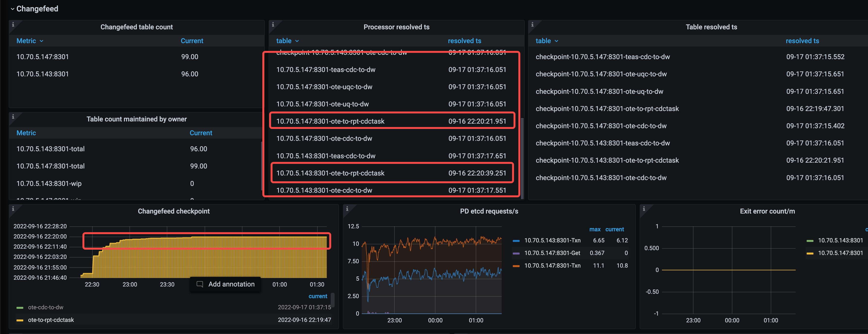The height and width of the screenshot is (334, 868).
Task: Open info icon on Changefeed checkpoint panel
Action: [x=13, y=209]
